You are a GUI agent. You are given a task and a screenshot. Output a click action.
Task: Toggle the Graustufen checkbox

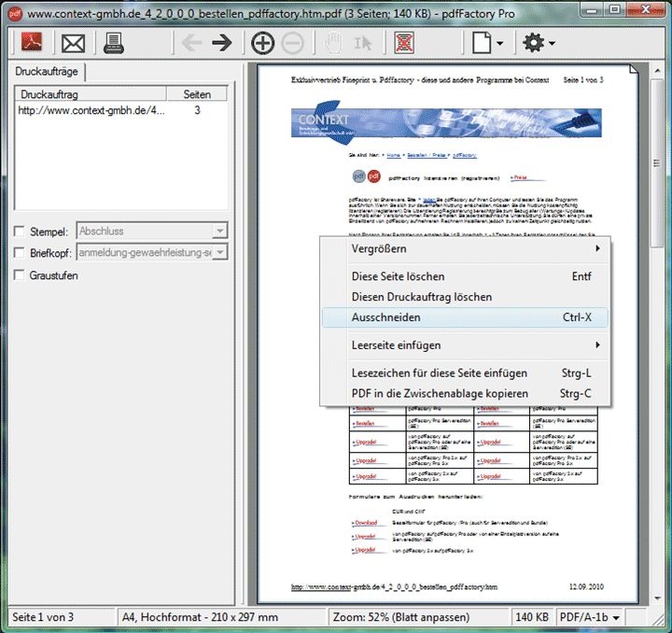[x=20, y=276]
